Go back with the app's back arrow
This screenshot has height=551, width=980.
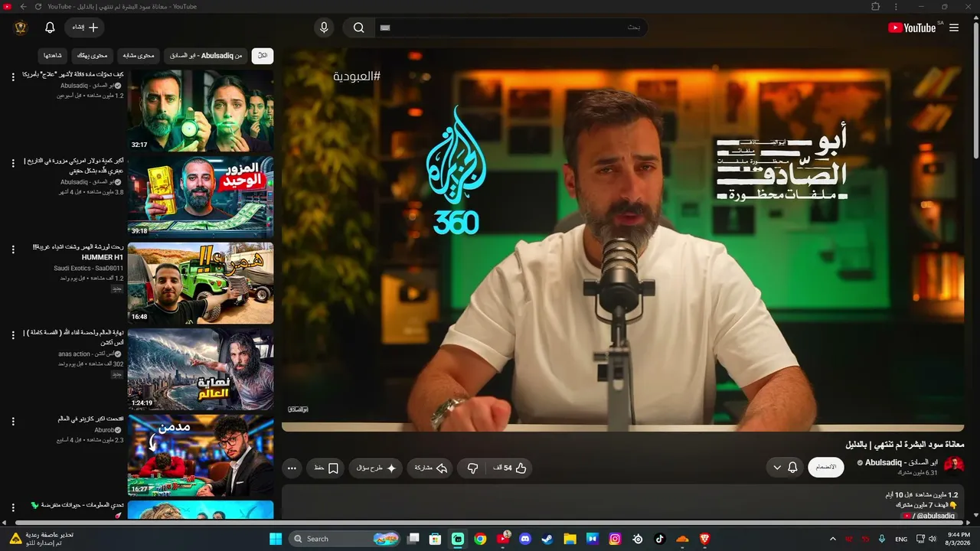click(x=23, y=6)
